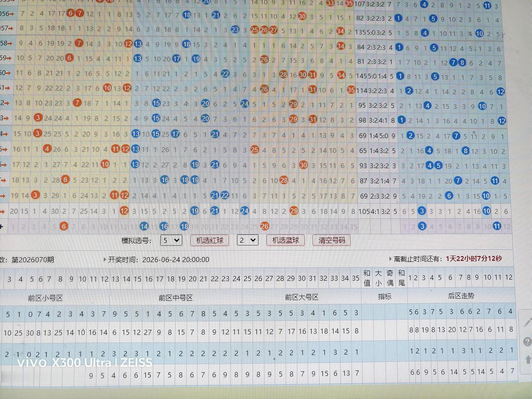Click the 大小 column header

pos(378,278)
